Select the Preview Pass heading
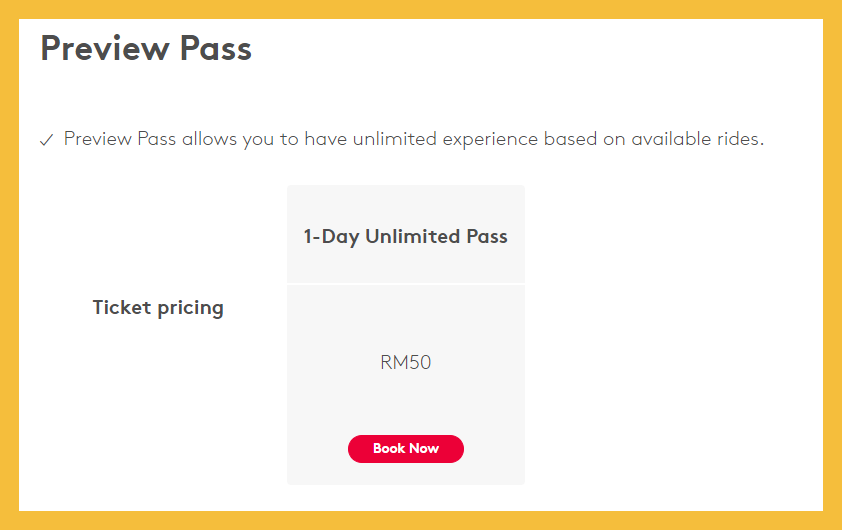The image size is (842, 530). coord(146,49)
